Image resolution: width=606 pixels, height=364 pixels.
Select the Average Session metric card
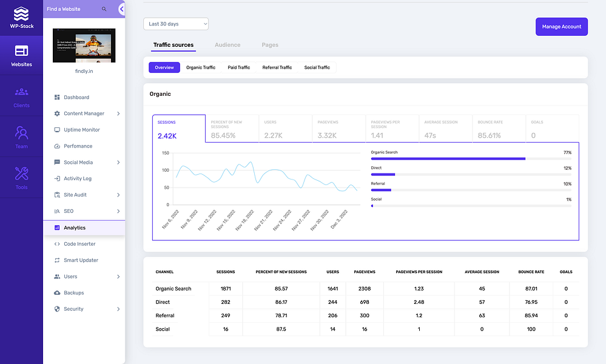(x=445, y=129)
